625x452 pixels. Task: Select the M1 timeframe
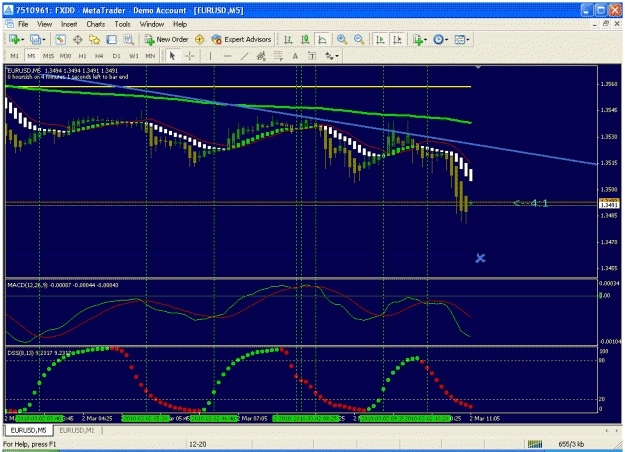(x=14, y=56)
